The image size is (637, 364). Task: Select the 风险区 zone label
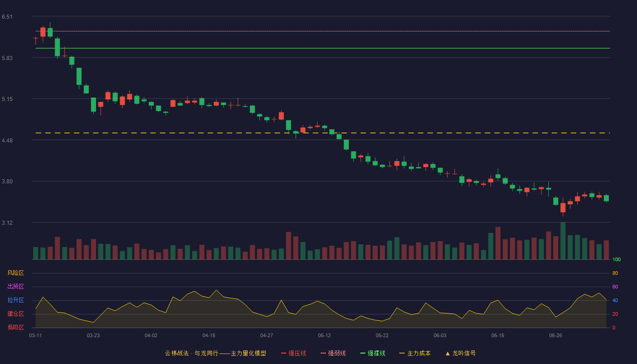15,273
